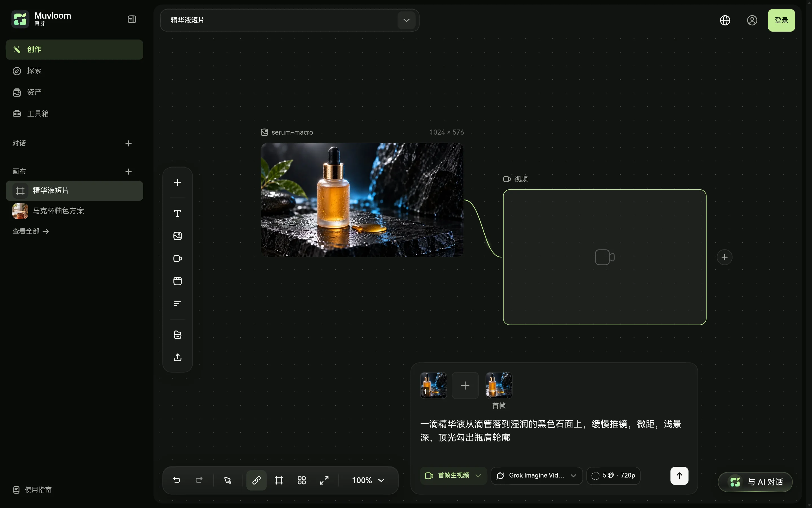
Task: Open the 资产 section
Action: click(74, 92)
